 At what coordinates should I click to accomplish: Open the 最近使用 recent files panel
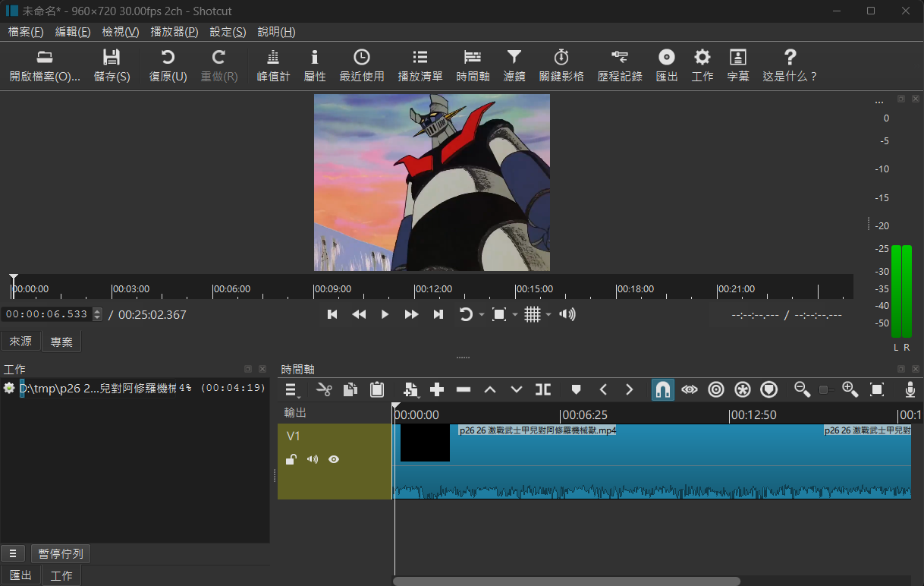362,66
